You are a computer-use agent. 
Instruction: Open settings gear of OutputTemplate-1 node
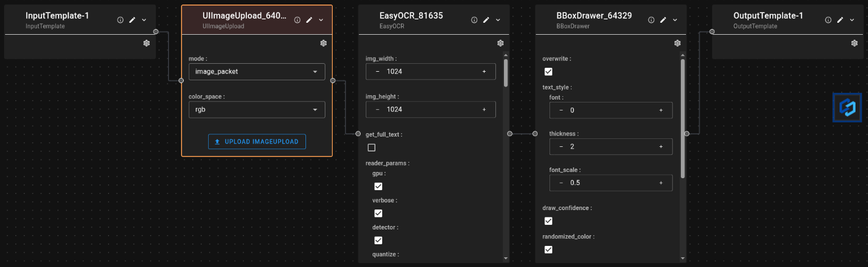[854, 43]
